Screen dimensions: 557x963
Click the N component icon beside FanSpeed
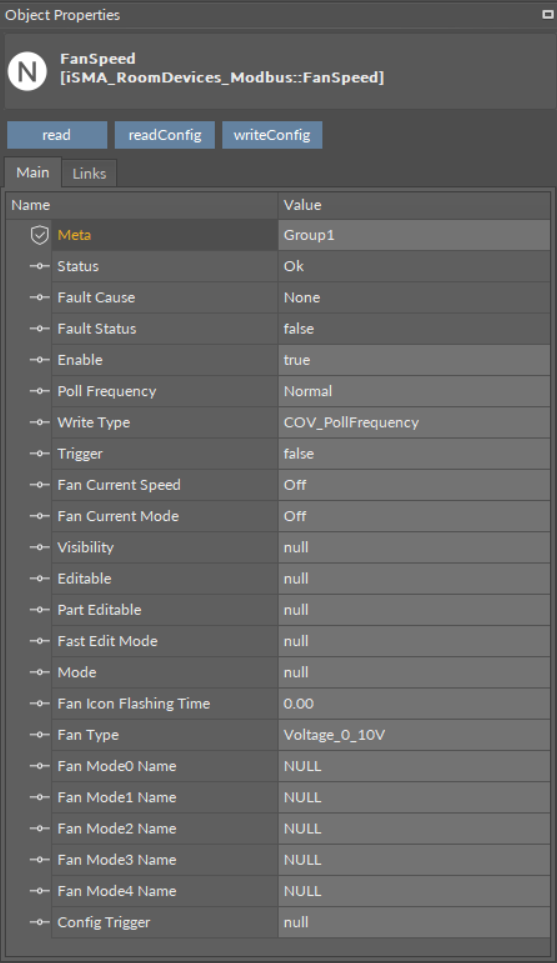pyautogui.click(x=27, y=71)
